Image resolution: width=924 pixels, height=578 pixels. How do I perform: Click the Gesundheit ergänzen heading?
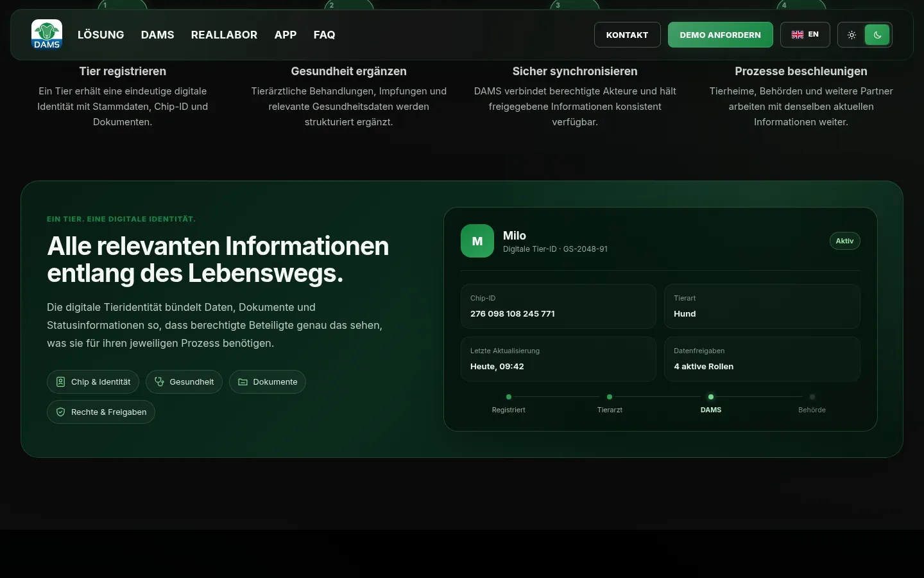[x=348, y=71]
